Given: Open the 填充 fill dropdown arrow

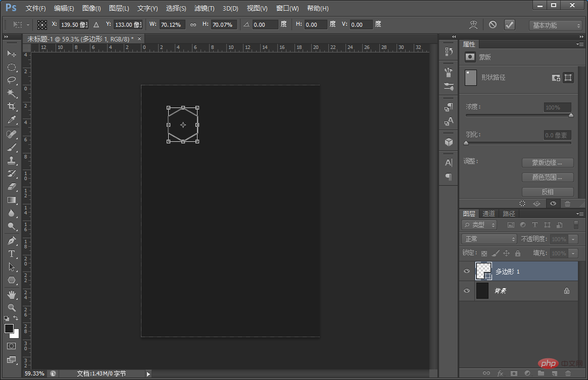Looking at the screenshot, I should [x=573, y=253].
